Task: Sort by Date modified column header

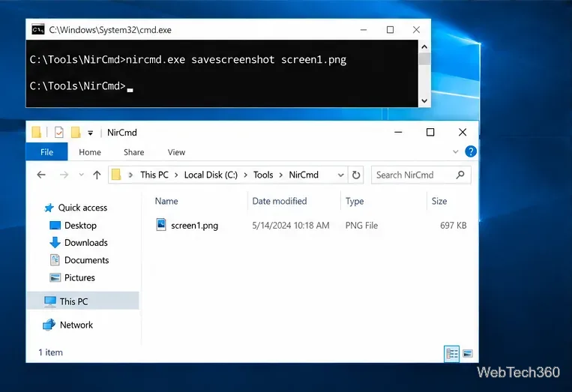Action: (x=280, y=202)
